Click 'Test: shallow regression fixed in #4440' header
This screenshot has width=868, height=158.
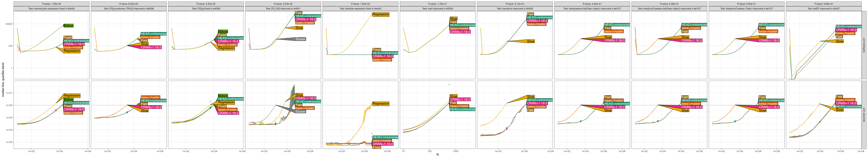360,9
